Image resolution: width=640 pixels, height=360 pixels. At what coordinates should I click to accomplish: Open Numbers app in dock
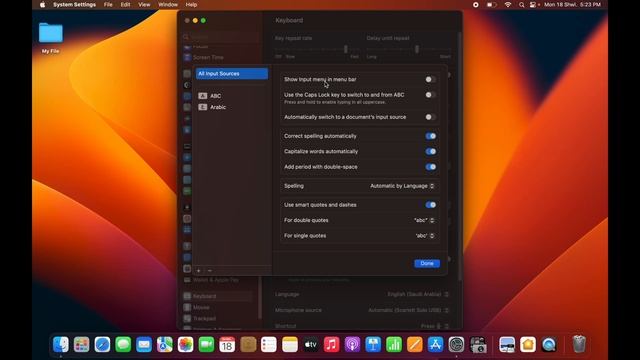click(394, 344)
